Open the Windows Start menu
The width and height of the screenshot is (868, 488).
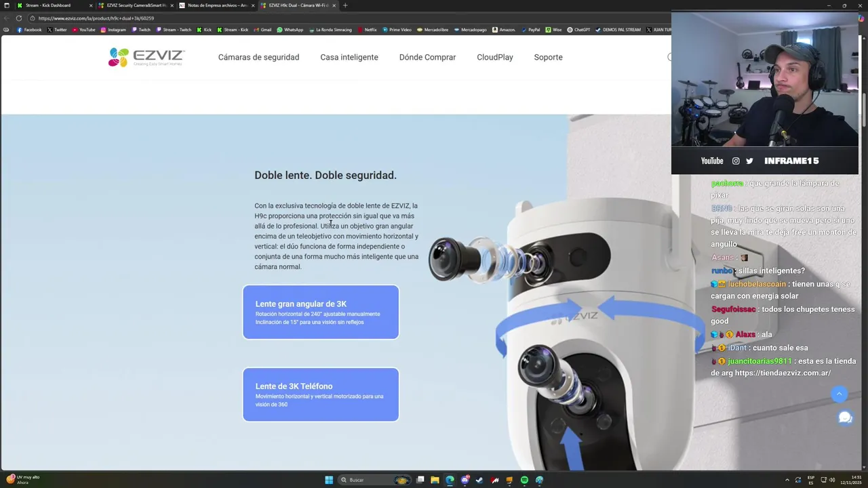329,480
